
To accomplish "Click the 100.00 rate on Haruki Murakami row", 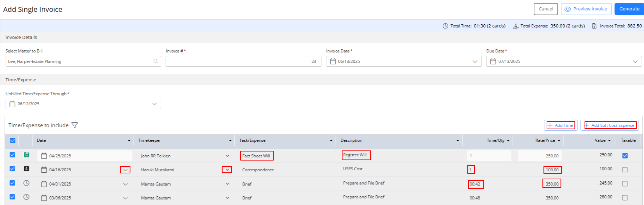I will [552, 170].
